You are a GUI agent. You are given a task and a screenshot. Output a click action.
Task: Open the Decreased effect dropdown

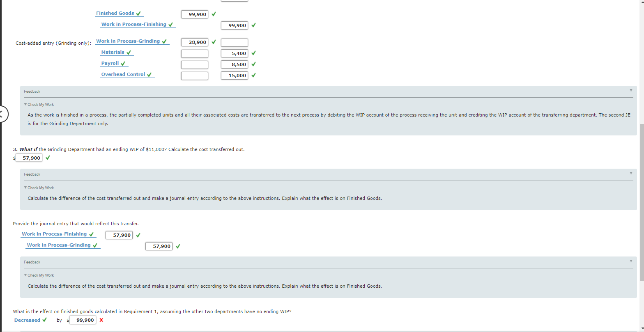pyautogui.click(x=31, y=320)
